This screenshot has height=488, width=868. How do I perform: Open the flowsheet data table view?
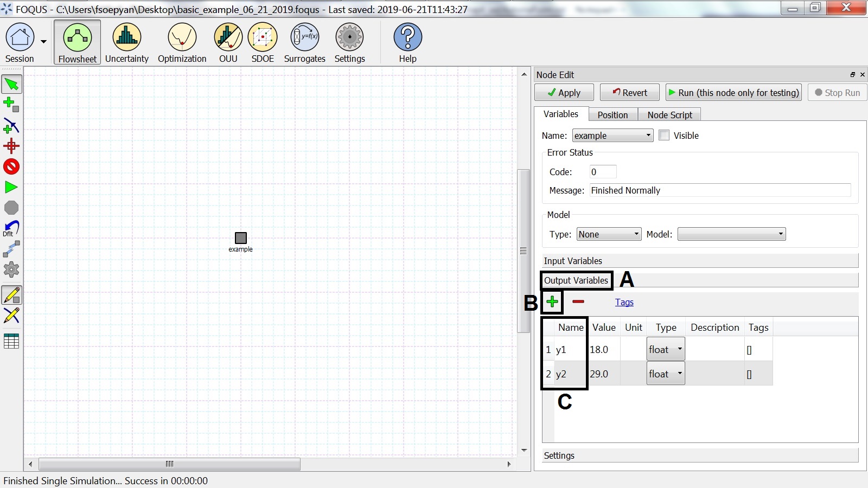pos(11,341)
